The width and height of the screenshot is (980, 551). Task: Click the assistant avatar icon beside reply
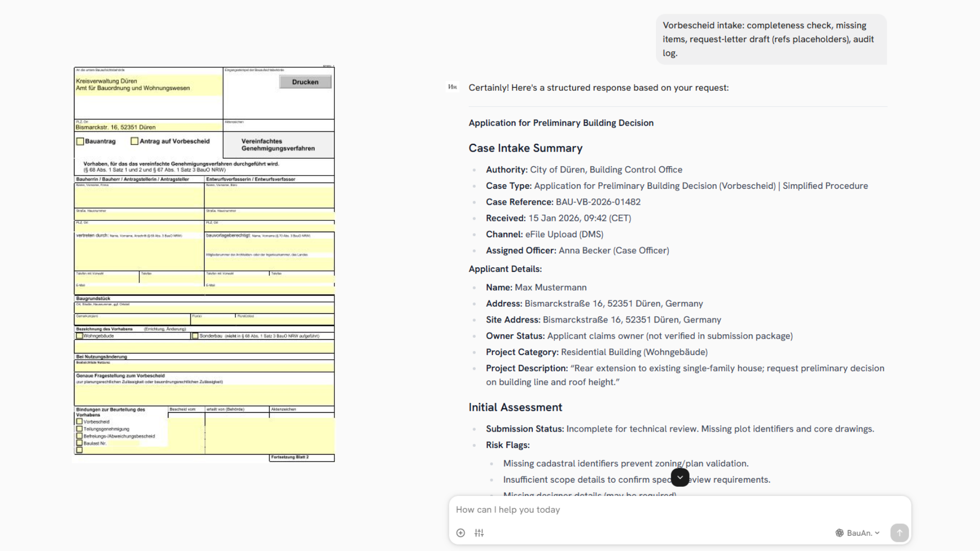452,87
